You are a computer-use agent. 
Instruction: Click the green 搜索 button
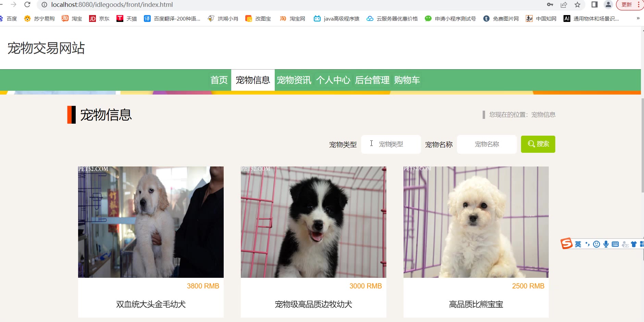(538, 144)
